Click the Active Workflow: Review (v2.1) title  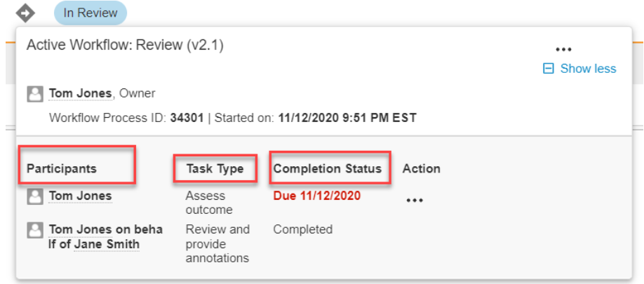(126, 45)
